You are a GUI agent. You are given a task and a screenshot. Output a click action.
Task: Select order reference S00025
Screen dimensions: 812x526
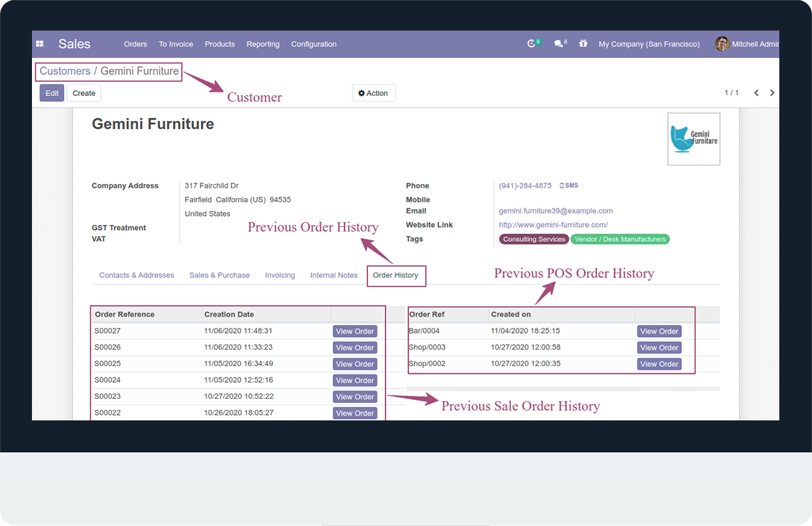(x=107, y=363)
